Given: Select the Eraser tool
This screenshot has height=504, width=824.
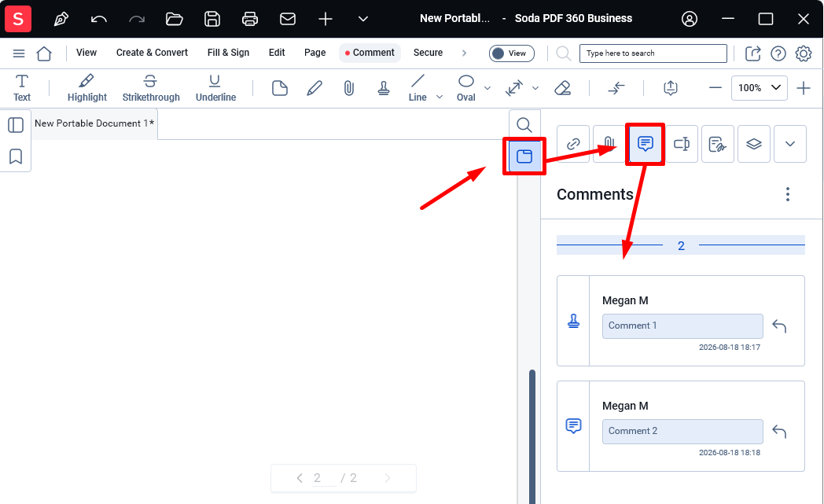Looking at the screenshot, I should 563,88.
